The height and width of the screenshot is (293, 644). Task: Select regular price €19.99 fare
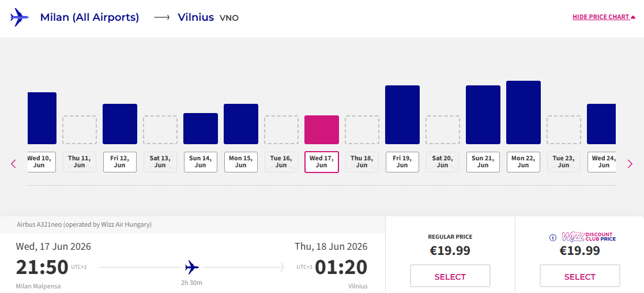[450, 276]
